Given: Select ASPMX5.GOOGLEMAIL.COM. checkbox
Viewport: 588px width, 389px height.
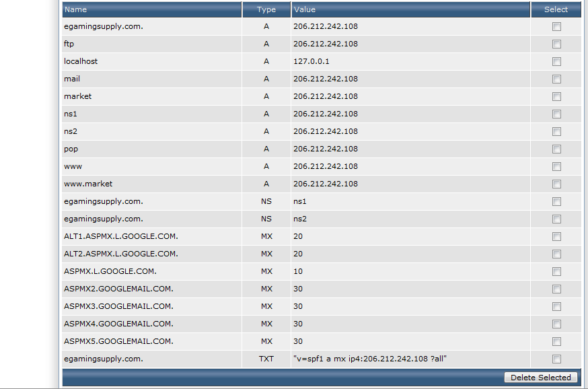Looking at the screenshot, I should (556, 342).
